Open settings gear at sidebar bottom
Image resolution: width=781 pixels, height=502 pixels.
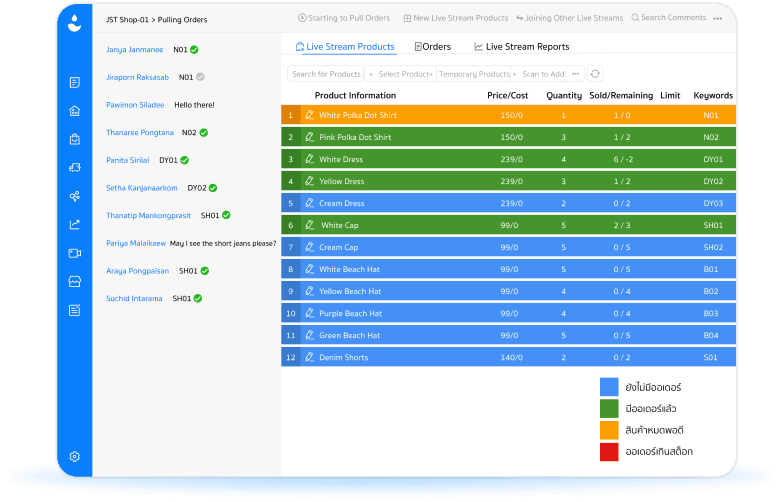point(75,457)
